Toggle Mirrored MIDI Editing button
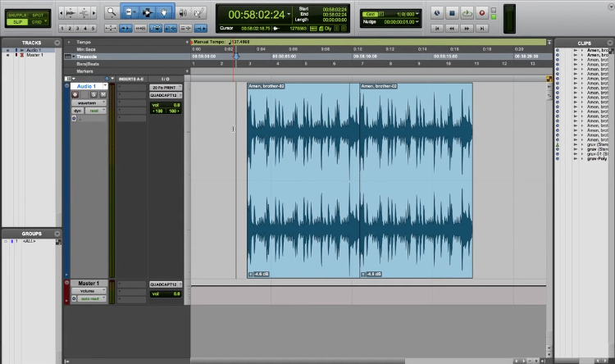This screenshot has width=615, height=364. coord(140,28)
